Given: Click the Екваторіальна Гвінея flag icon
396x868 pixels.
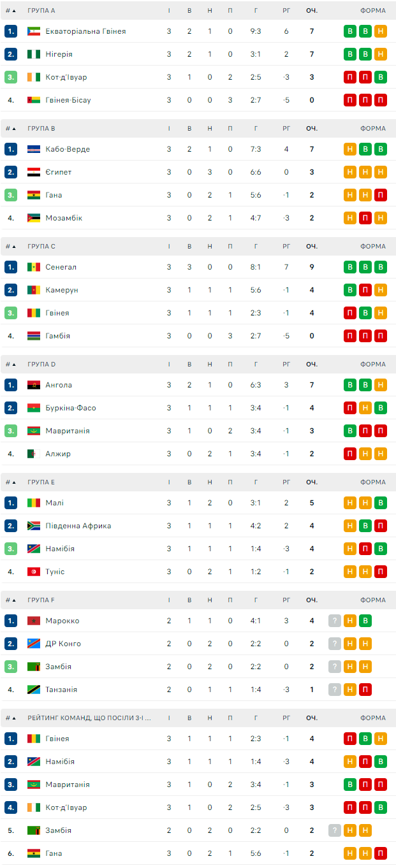Looking at the screenshot, I should 34,31.
